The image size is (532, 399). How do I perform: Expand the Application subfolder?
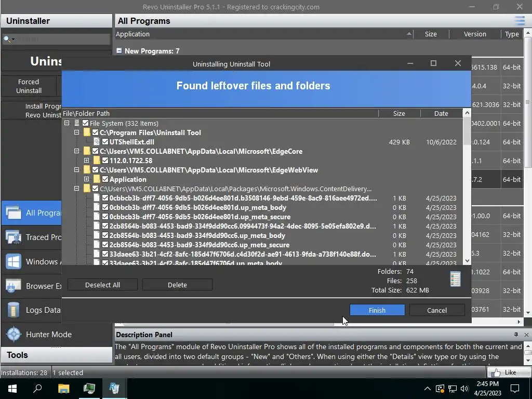(87, 179)
